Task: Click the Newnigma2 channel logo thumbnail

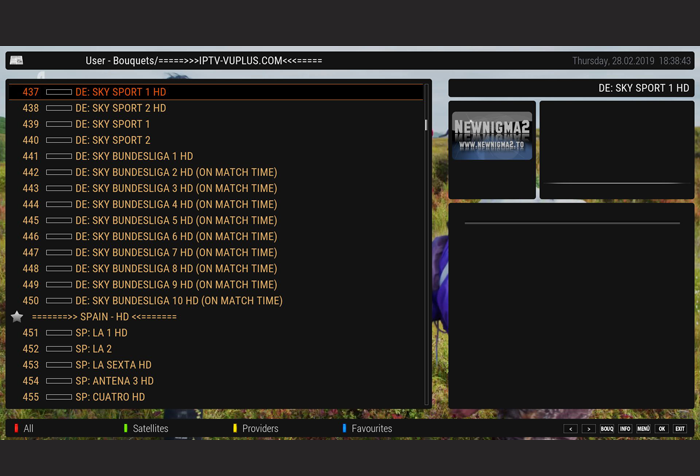Action: coord(492,136)
